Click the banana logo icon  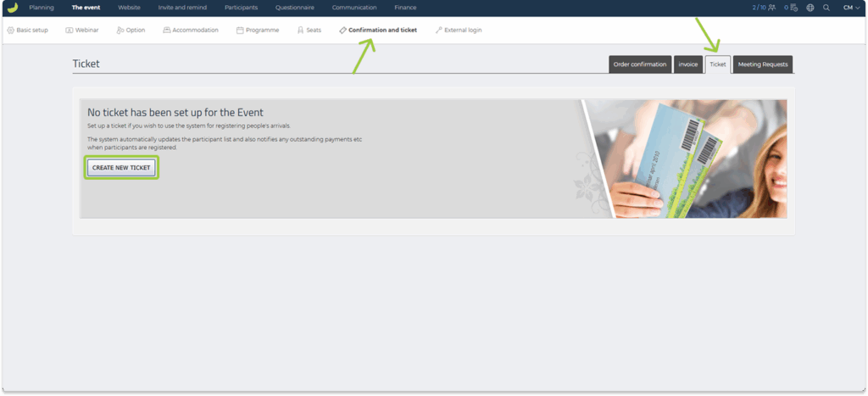click(x=12, y=8)
